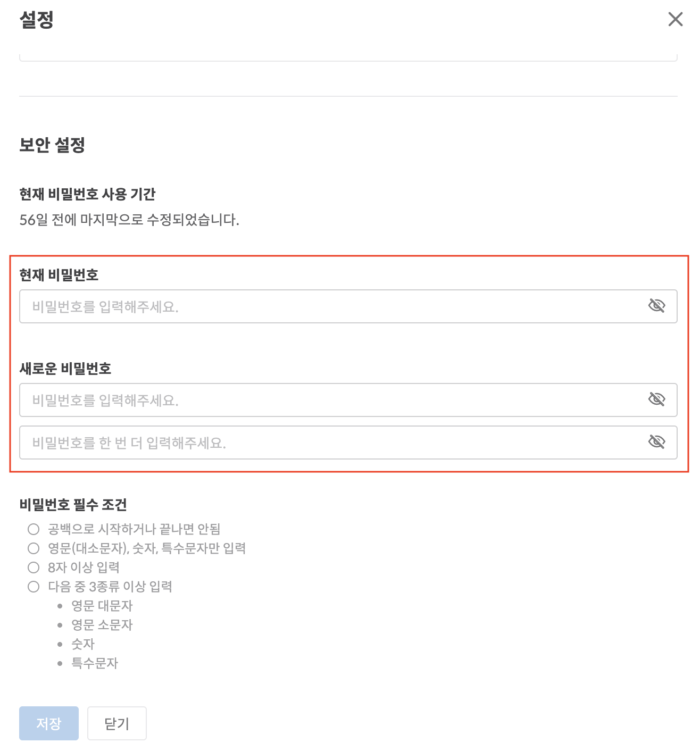This screenshot has height=751, width=700.
Task: Click the 저장 button
Action: 49,723
